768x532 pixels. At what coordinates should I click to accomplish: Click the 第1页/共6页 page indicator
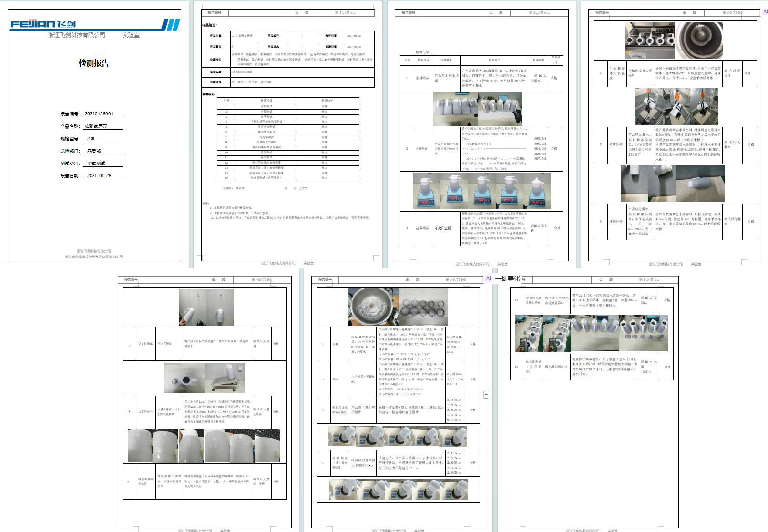345,13
